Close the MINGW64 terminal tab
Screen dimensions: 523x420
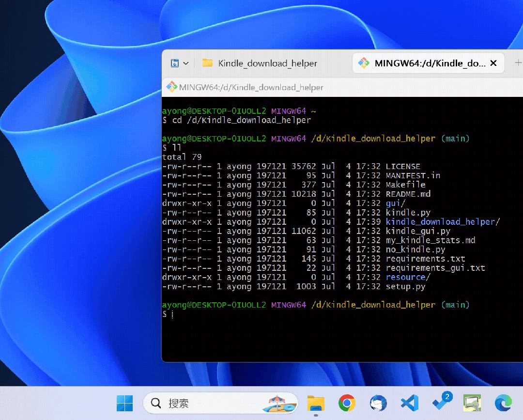[x=493, y=63]
